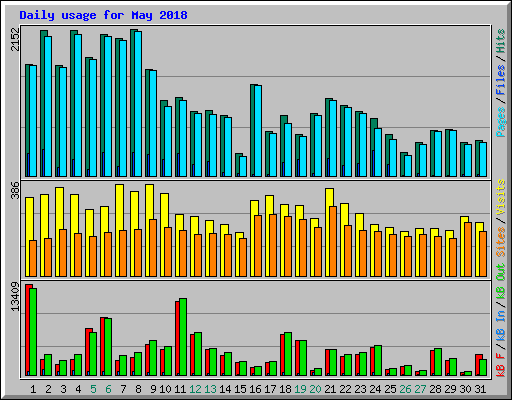
Task: Click day 25 on the date axis
Action: 390,389
